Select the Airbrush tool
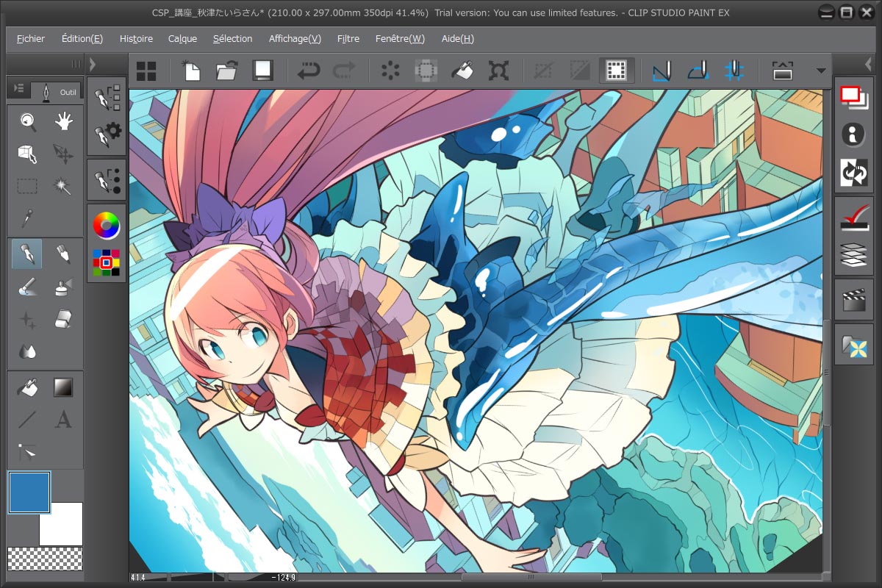The height and width of the screenshot is (588, 882). click(63, 287)
